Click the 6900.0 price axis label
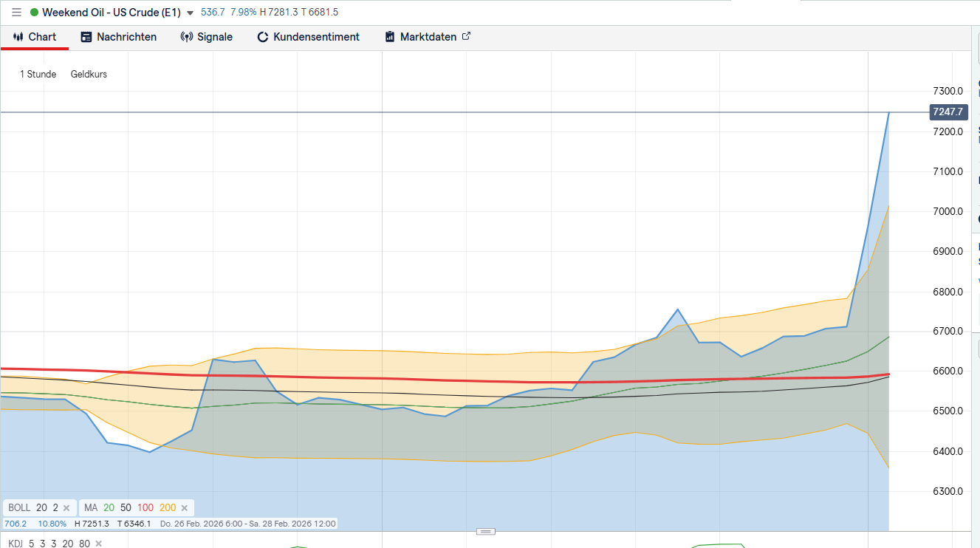Screen dimensions: 980x548 (x=948, y=251)
